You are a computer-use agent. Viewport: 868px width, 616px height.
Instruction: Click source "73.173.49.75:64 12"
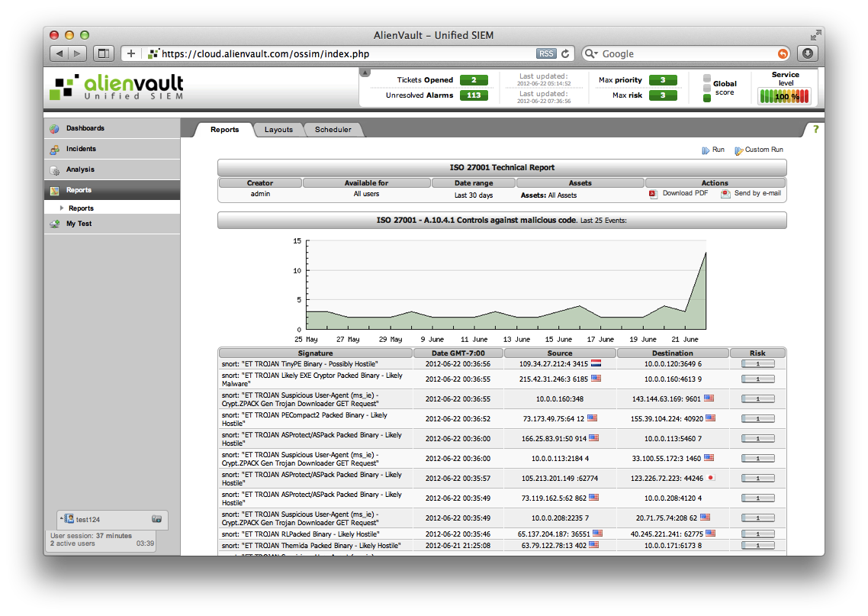click(x=554, y=419)
